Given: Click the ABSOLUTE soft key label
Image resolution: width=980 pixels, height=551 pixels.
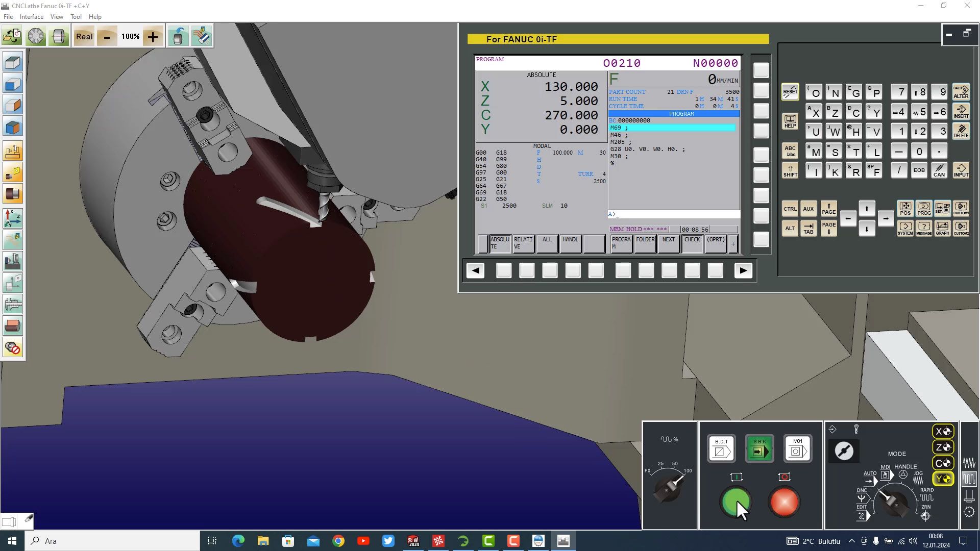Looking at the screenshot, I should click(x=500, y=243).
